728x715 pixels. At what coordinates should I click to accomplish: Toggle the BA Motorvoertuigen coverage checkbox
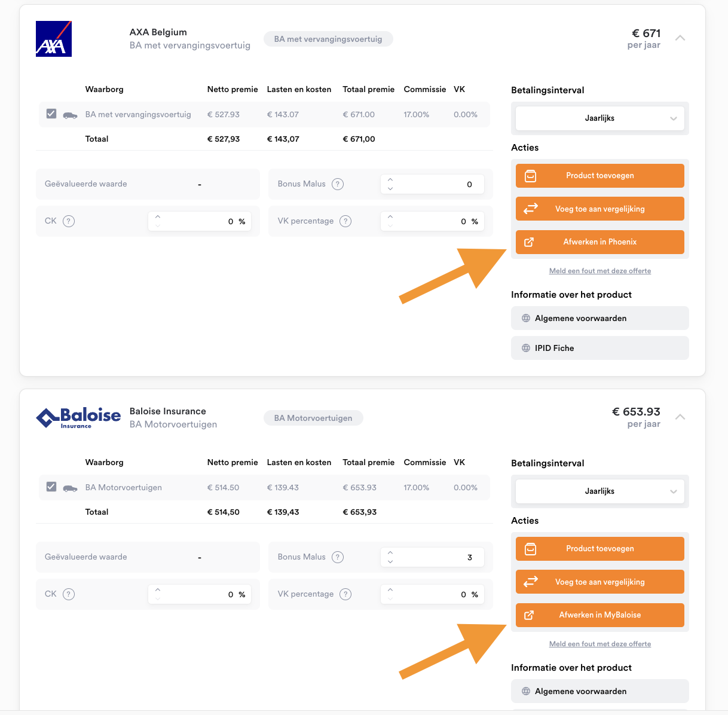click(51, 487)
